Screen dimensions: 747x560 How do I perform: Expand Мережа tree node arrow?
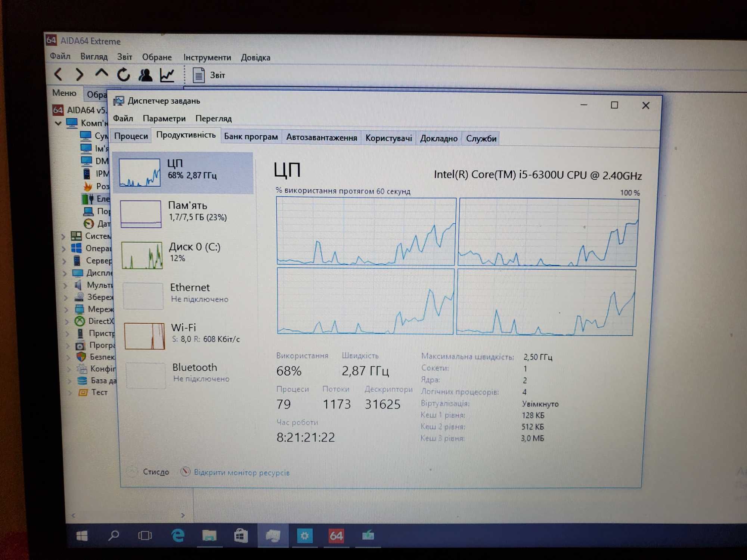(x=66, y=309)
